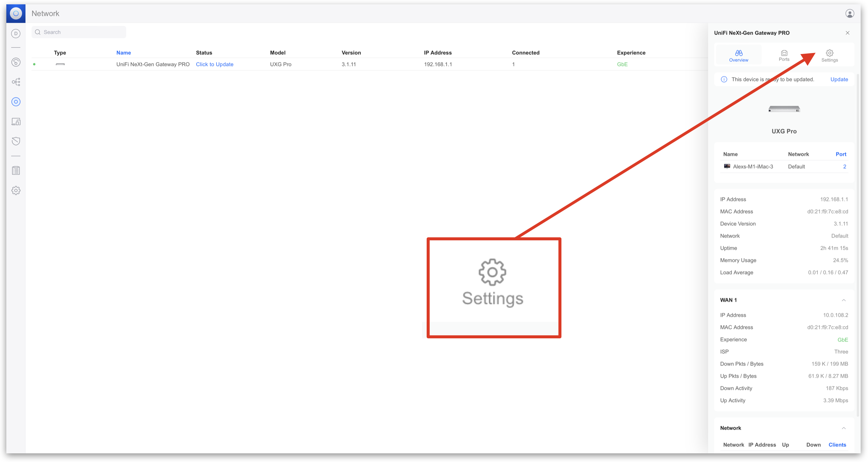Viewport: 868px width, 462px height.
Task: Sort clients by Port column header
Action: (x=841, y=154)
